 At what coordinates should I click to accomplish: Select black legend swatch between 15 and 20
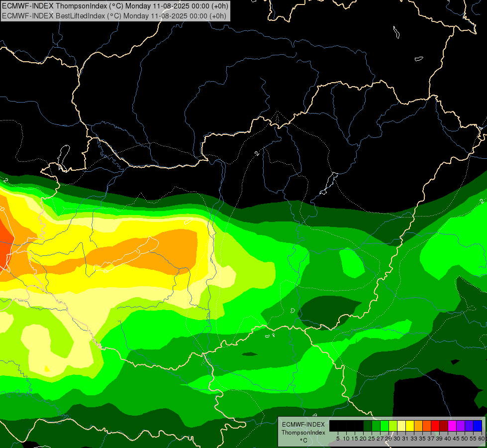pyautogui.click(x=359, y=426)
